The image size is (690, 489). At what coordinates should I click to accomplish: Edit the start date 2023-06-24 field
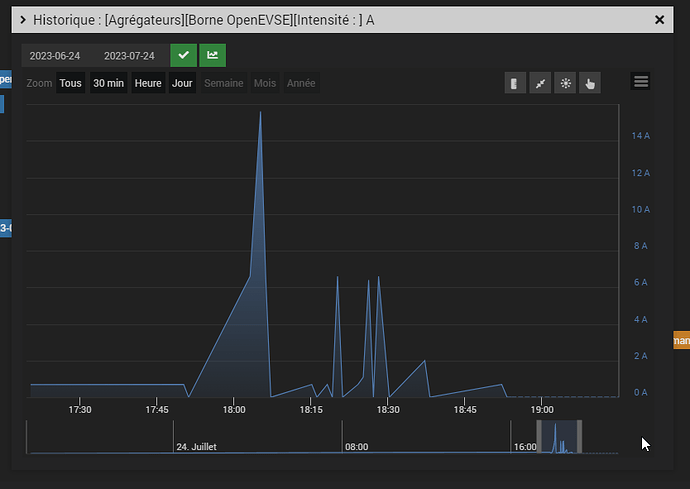coord(55,56)
